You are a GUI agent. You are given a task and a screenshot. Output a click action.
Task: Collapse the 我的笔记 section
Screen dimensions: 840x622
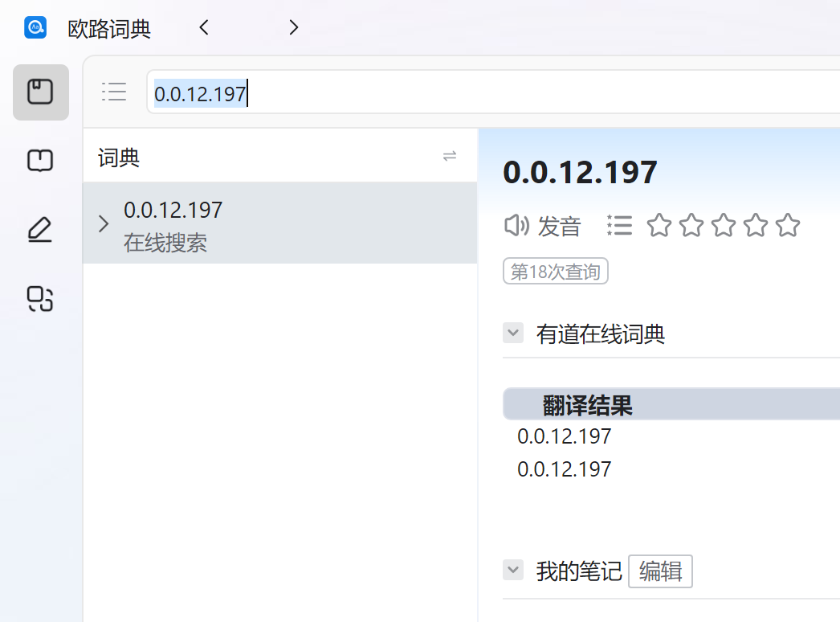[x=513, y=571]
